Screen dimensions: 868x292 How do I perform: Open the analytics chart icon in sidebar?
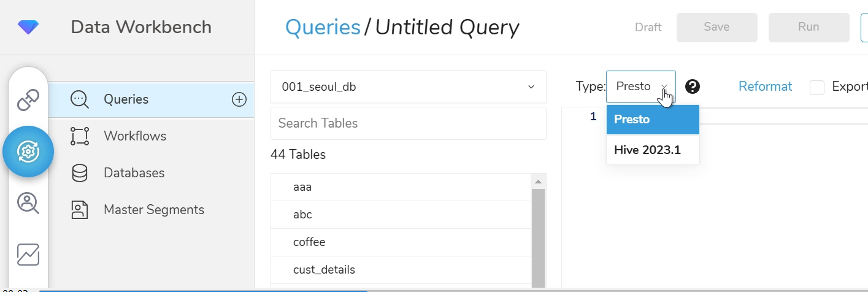tap(28, 255)
